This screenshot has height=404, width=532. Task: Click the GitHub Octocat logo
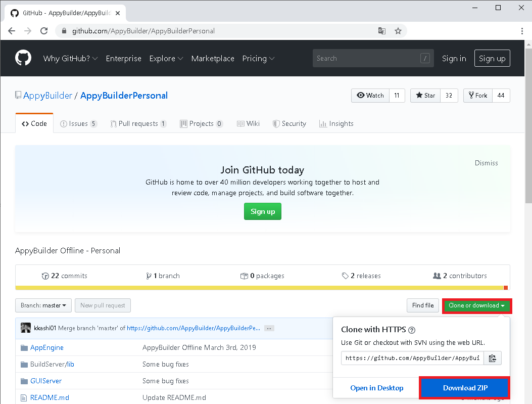pos(23,58)
